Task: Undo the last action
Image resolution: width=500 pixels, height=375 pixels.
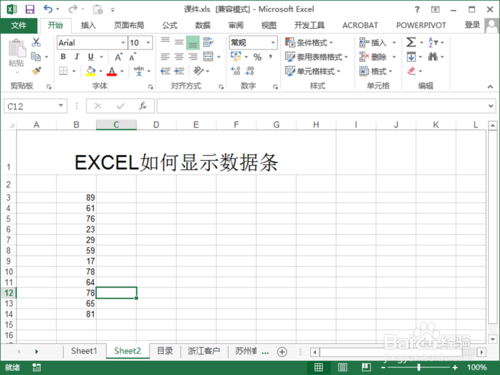Action: (x=48, y=9)
